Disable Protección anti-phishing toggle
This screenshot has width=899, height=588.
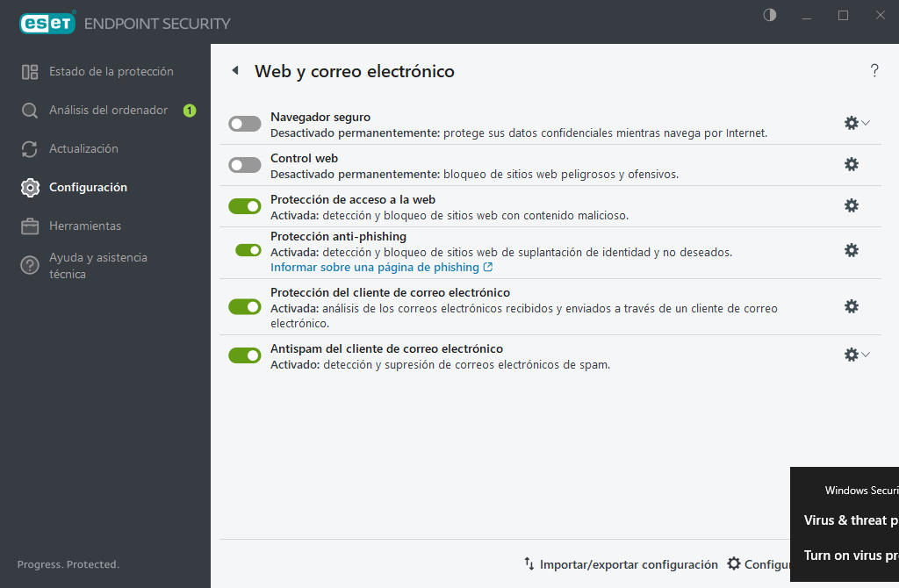pos(248,250)
